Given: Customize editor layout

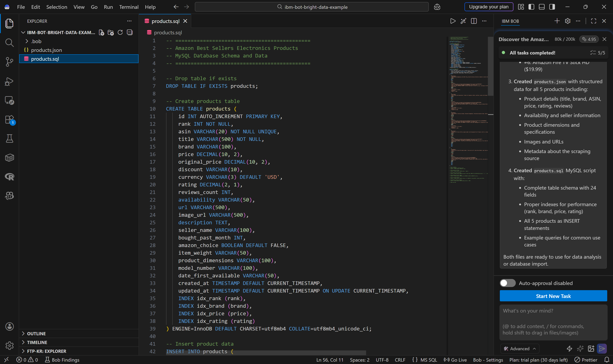Looking at the screenshot, I should pyautogui.click(x=521, y=7).
